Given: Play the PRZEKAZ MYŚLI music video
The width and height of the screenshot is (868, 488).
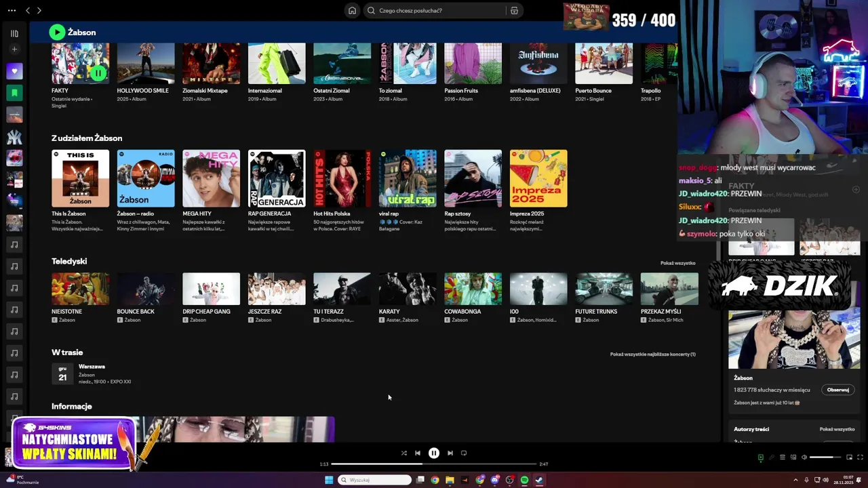Looking at the screenshot, I should click(x=669, y=289).
